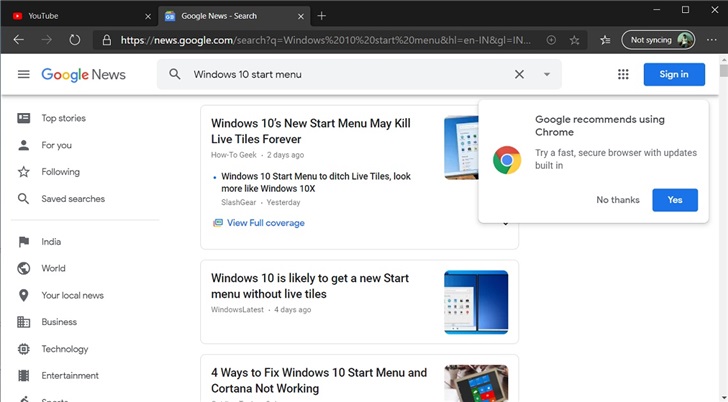Image resolution: width=728 pixels, height=402 pixels.
Task: Bookmark this page with star icon
Action: [x=574, y=40]
